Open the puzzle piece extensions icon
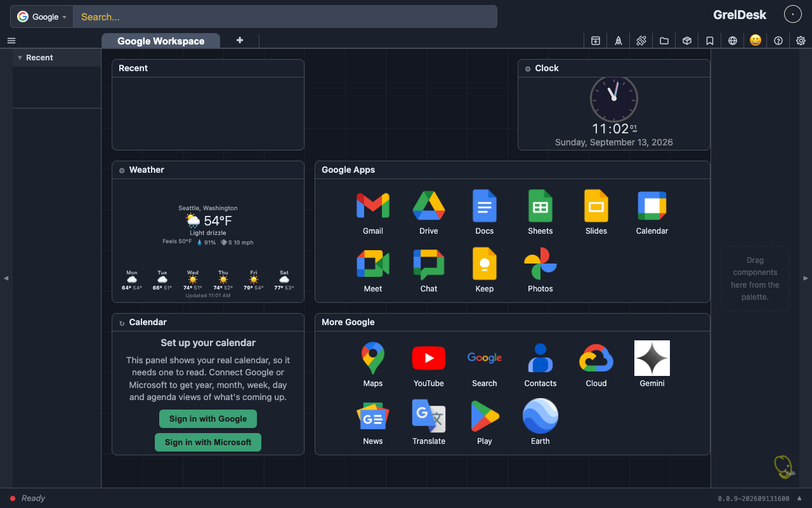The width and height of the screenshot is (812, 508). tap(641, 41)
